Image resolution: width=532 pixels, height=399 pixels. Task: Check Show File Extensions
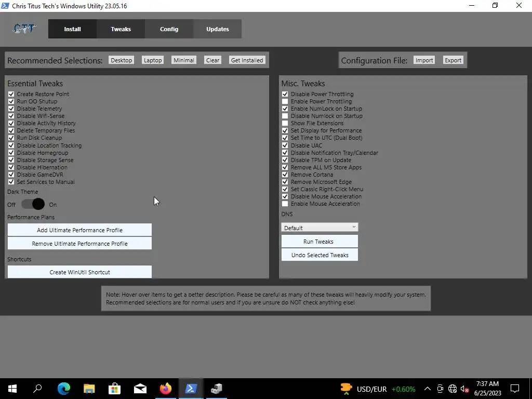(x=285, y=123)
